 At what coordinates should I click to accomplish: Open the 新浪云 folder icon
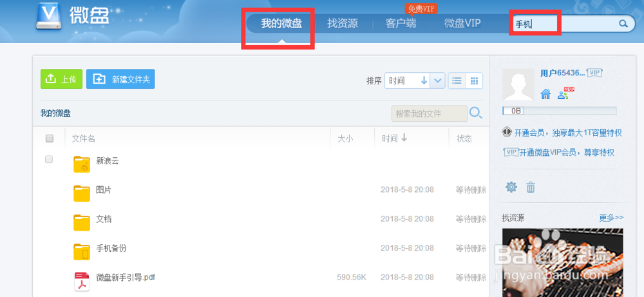pyautogui.click(x=82, y=164)
